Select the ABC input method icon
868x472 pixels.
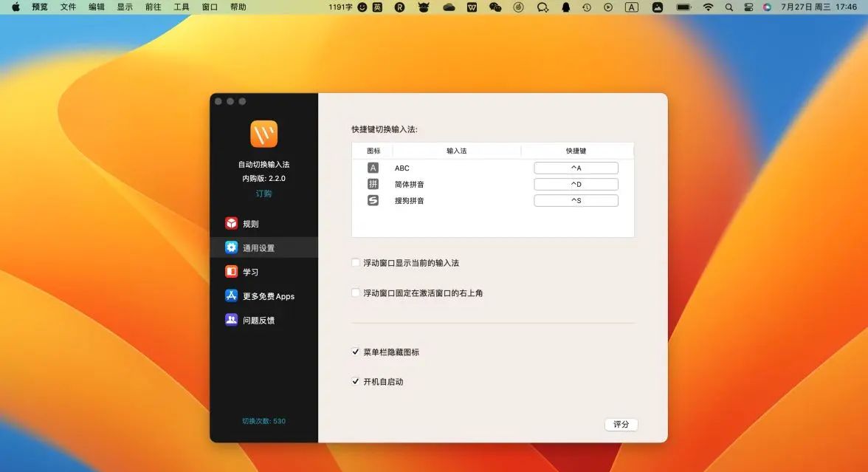point(374,168)
